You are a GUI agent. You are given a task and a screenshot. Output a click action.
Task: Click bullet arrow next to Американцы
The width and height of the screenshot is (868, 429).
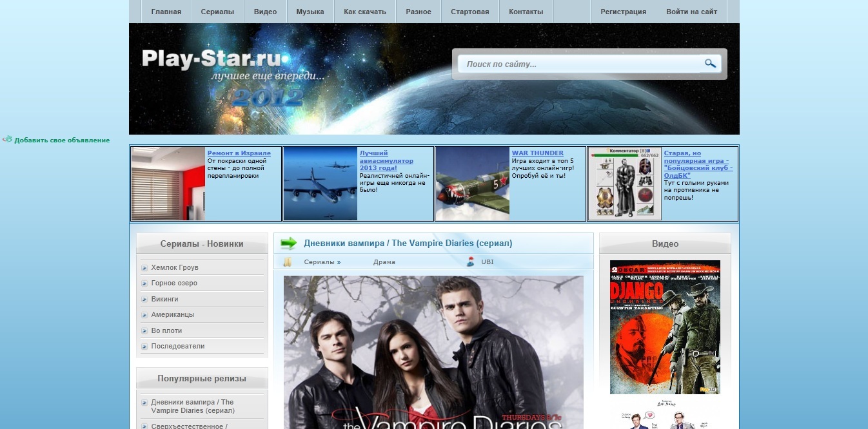145,315
